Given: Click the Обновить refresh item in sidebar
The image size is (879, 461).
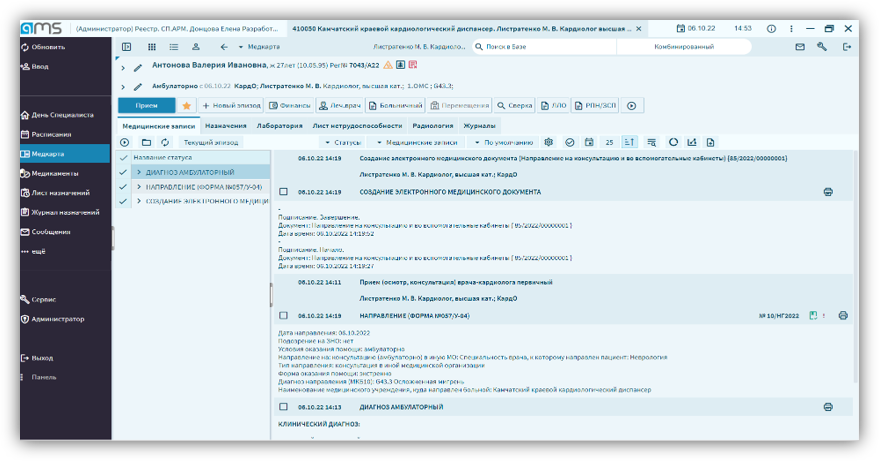Looking at the screenshot, I should (x=43, y=47).
